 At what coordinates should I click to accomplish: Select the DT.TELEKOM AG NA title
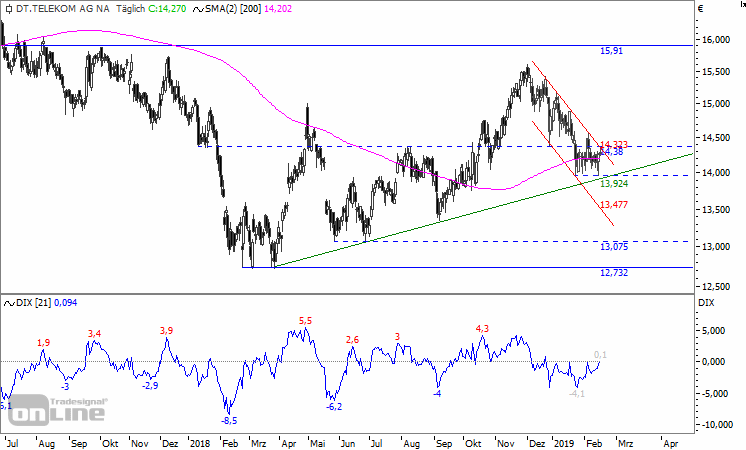point(63,9)
